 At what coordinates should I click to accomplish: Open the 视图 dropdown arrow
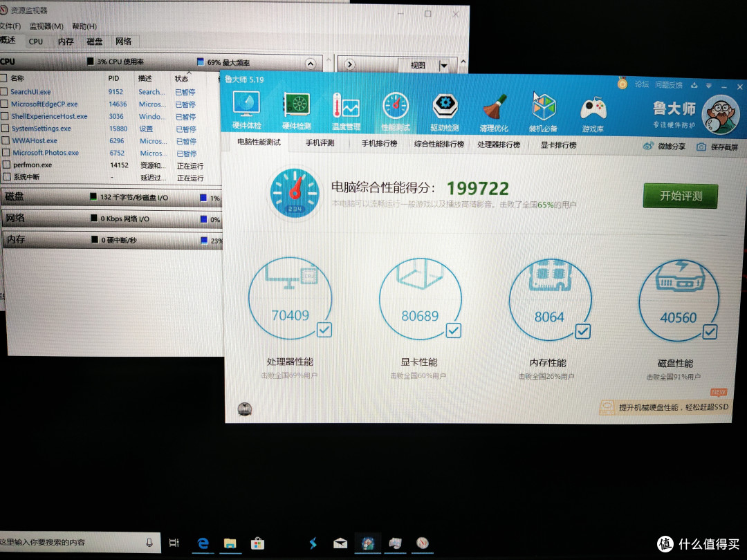[444, 65]
